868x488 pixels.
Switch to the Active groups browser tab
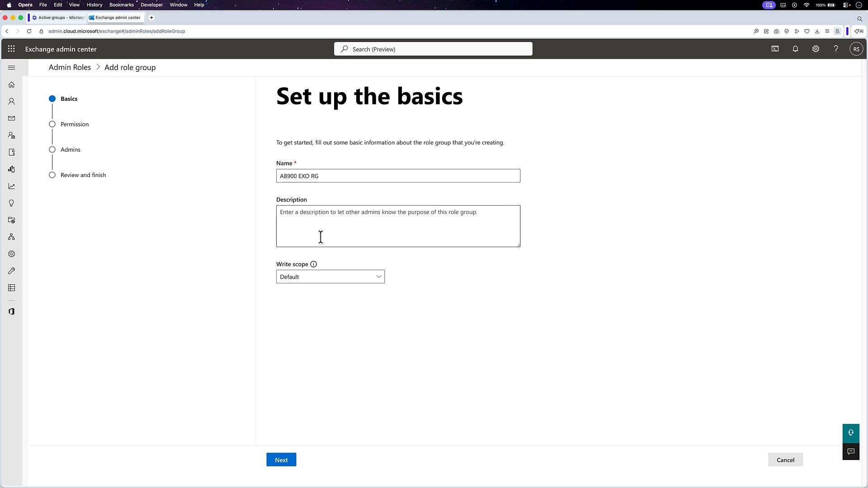tap(58, 18)
